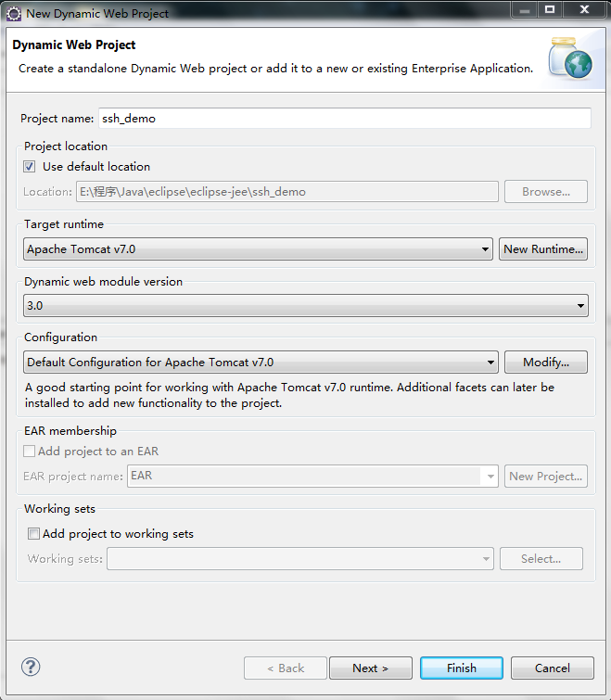The width and height of the screenshot is (611, 700).
Task: Minimize the New Dynamic Web Project dialog
Action: coord(525,9)
